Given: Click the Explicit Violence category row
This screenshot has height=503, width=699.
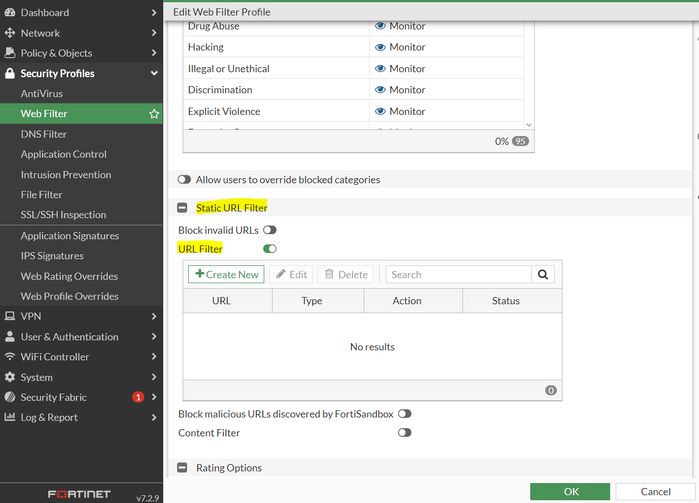Looking at the screenshot, I should pos(354,111).
